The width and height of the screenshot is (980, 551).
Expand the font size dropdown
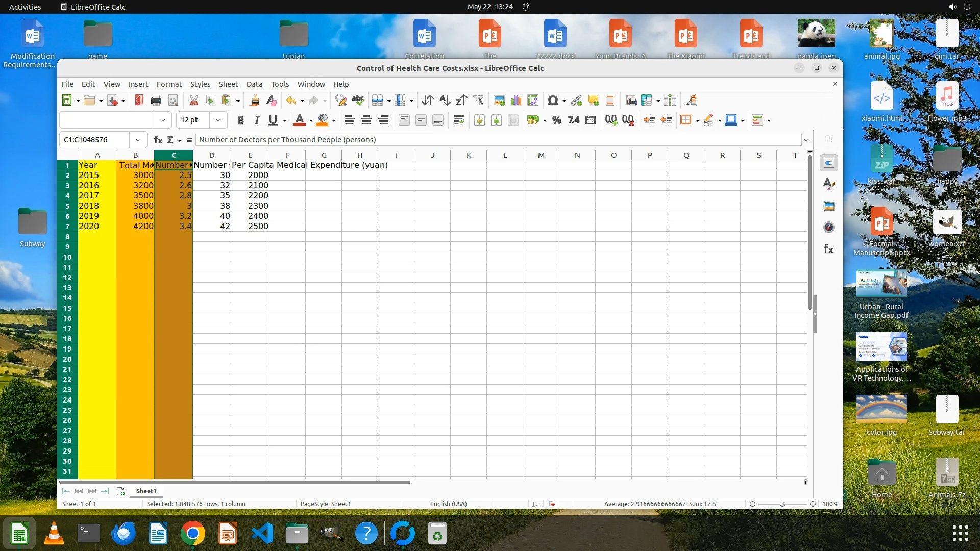pyautogui.click(x=218, y=120)
